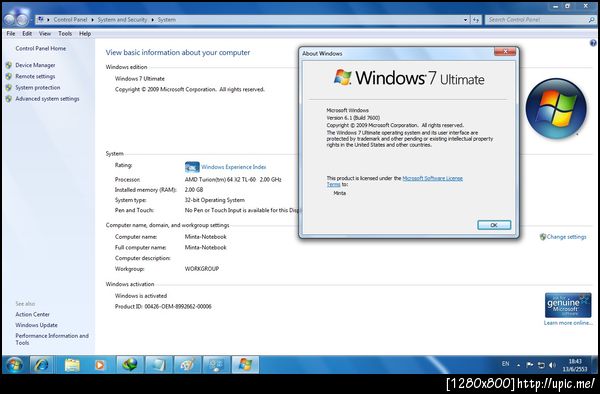Click the EN language indicator
The image size is (600, 394).
pyautogui.click(x=505, y=364)
